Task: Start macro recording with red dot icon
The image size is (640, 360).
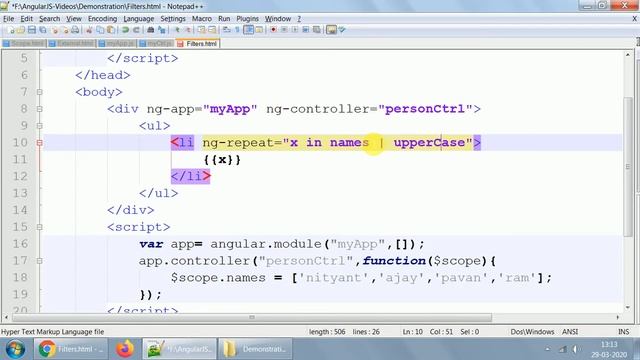Action: point(273,30)
